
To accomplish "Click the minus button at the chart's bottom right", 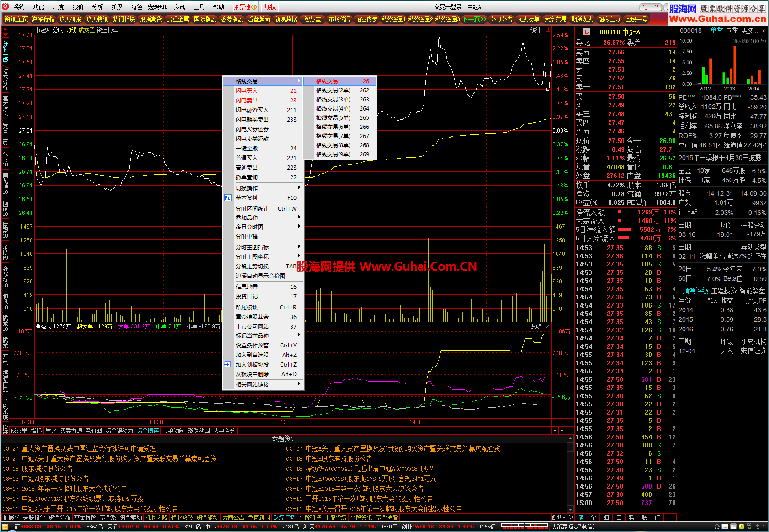I will click(562, 431).
